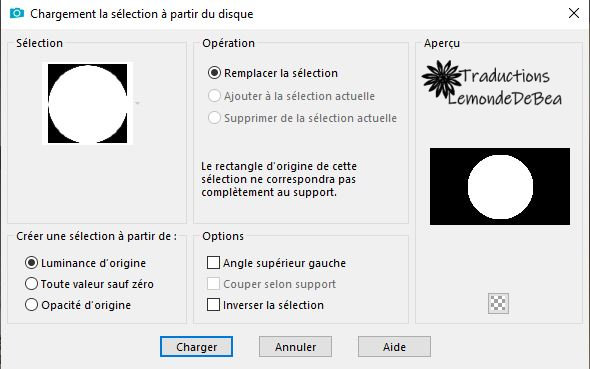Screen dimensions: 590x369
Task: Click the Traductions LemondeDeBea watermark text
Action: [505, 87]
